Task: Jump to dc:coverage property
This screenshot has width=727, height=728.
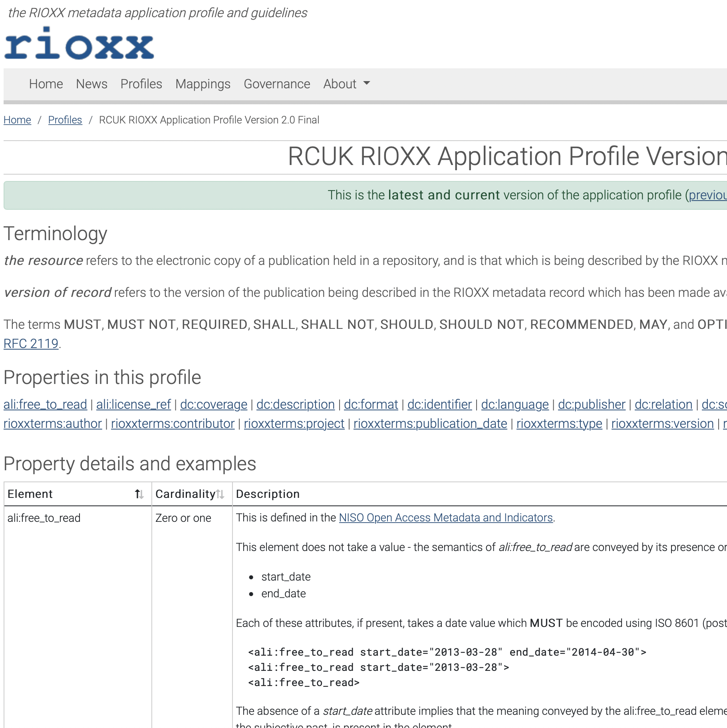Action: 214,404
